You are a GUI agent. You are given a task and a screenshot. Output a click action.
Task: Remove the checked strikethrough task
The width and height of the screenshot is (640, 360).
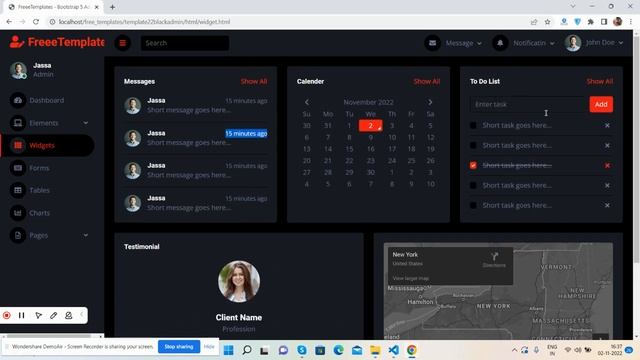coord(607,165)
